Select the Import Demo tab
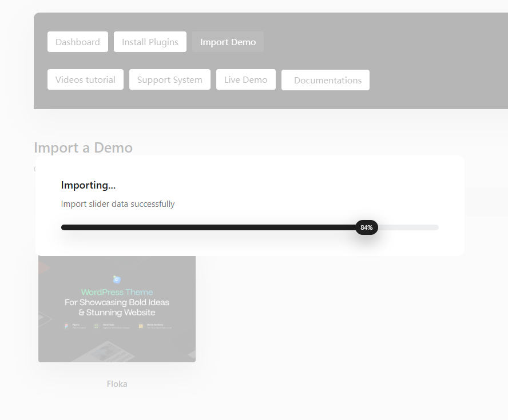Screen dimensions: 508x420 [228, 42]
